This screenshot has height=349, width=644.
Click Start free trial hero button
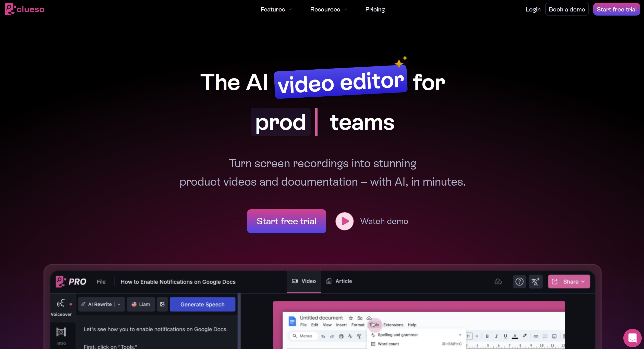tap(286, 221)
